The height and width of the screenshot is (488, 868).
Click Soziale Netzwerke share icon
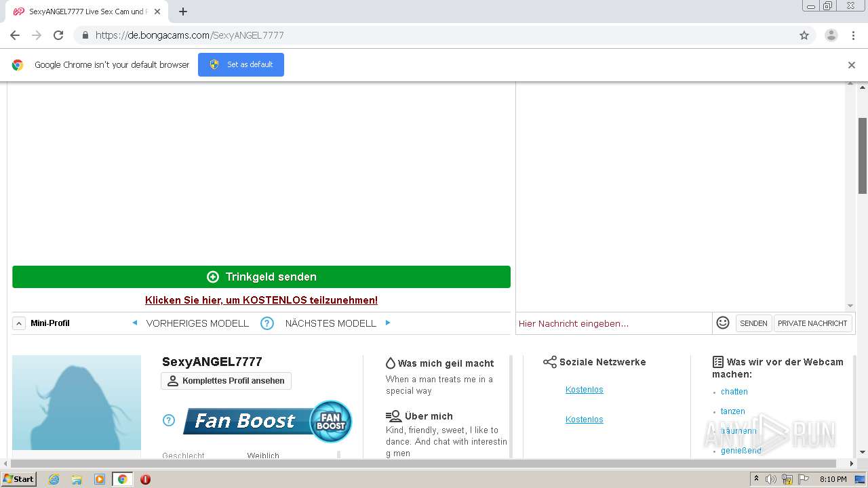[550, 362]
